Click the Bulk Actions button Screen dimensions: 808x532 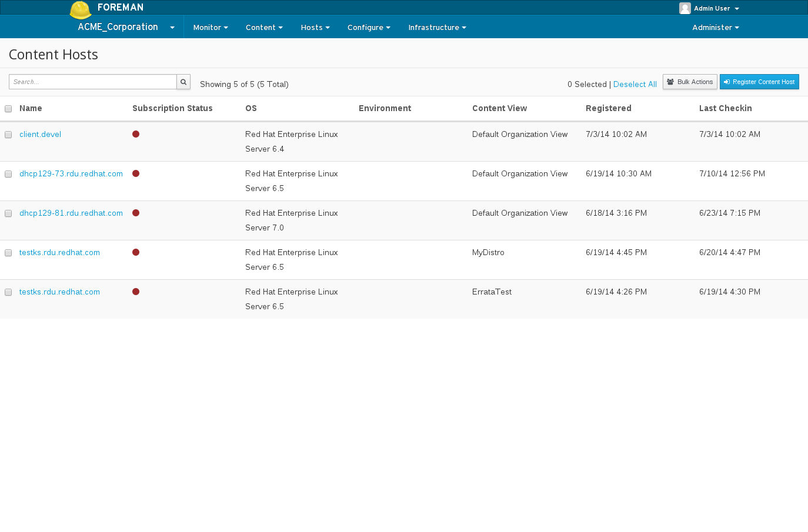pyautogui.click(x=690, y=82)
